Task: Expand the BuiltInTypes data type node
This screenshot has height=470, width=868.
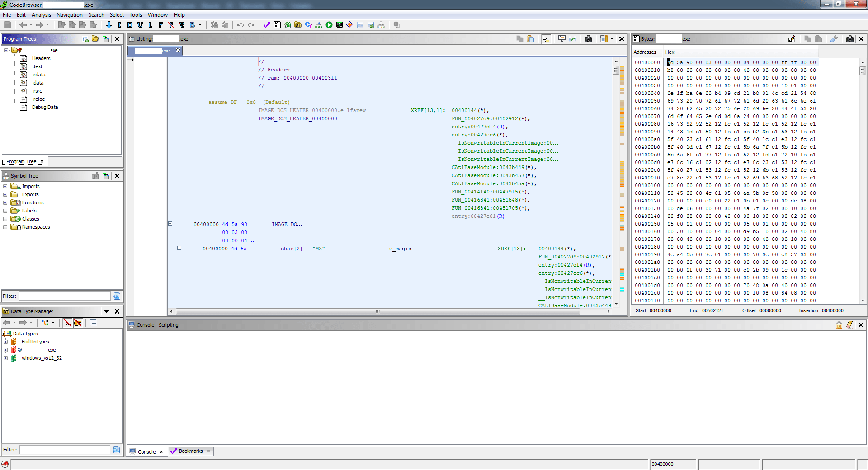Action: [5, 342]
